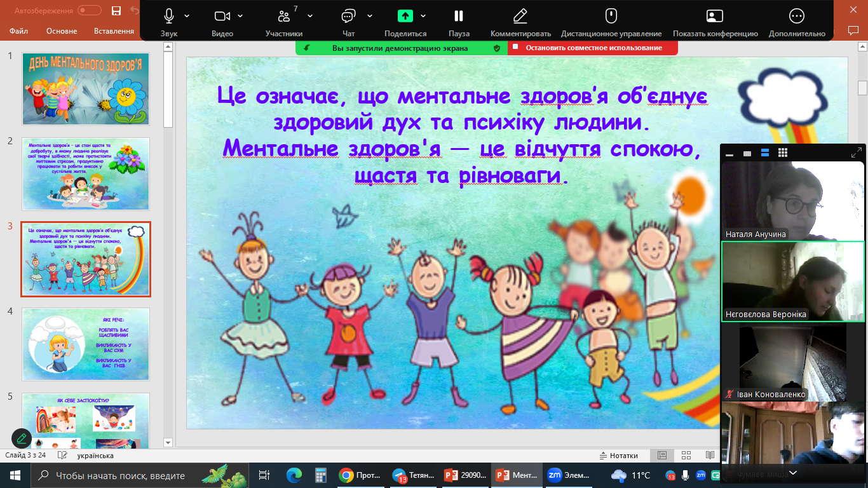868x488 pixels.
Task: Select the blue stacked thumbnail view in Zoom panel
Action: 765,153
